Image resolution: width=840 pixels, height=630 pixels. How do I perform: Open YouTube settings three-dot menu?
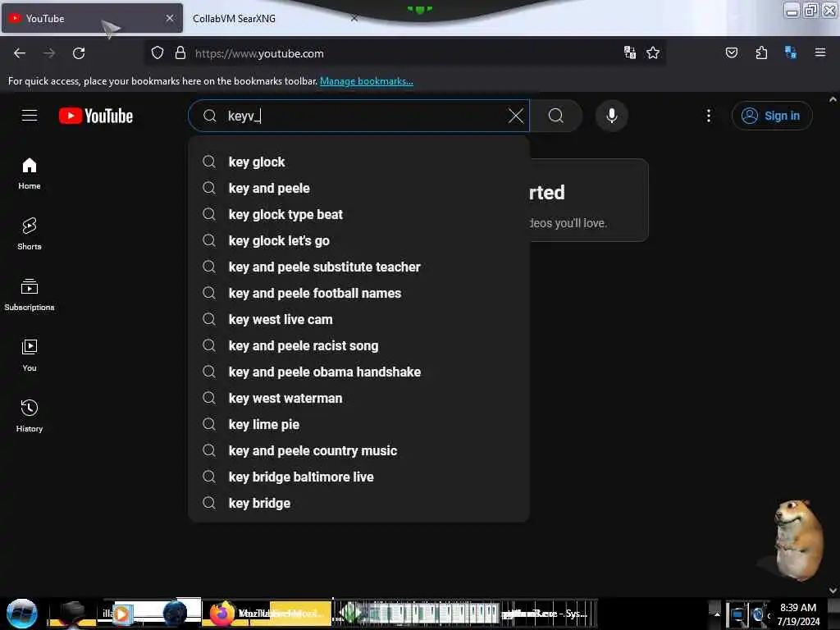(708, 116)
